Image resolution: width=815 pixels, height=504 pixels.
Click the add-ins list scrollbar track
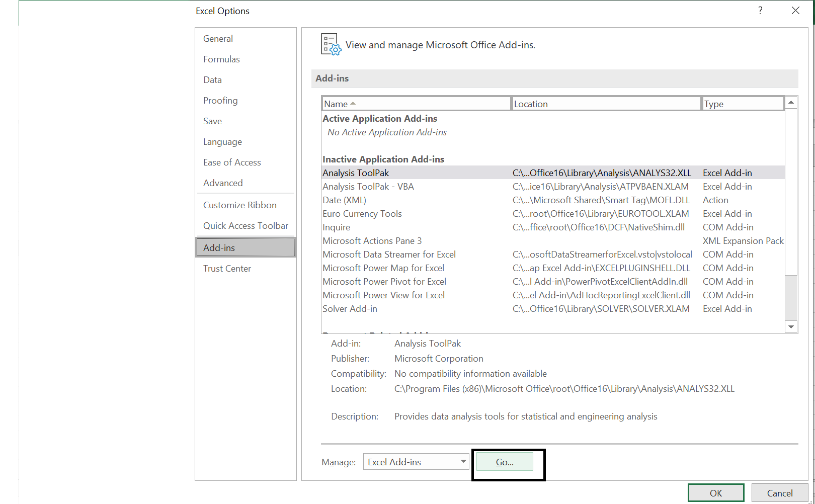point(791,298)
